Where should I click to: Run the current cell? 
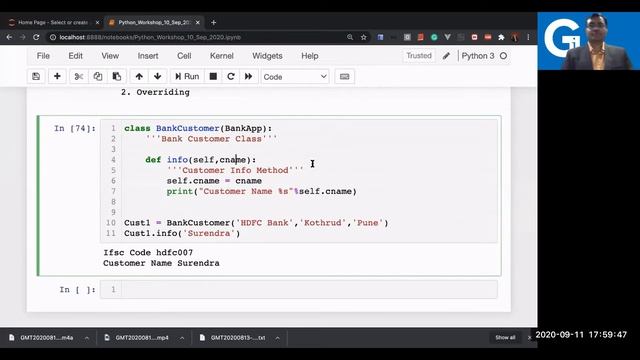pyautogui.click(x=187, y=76)
